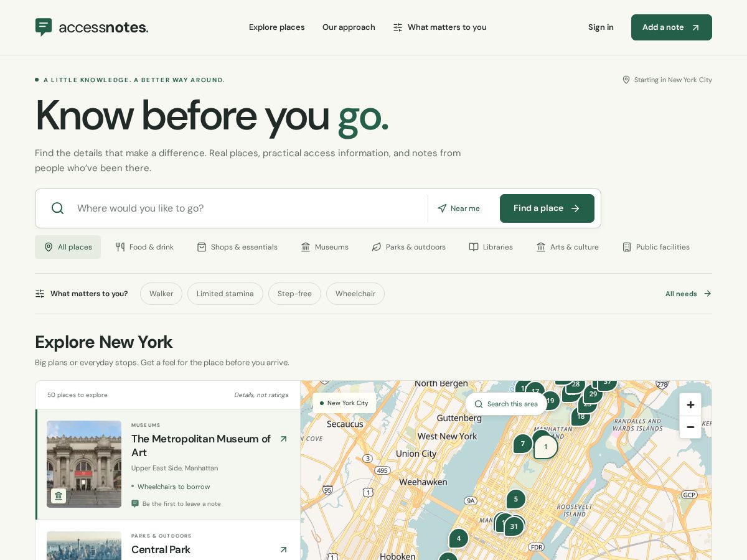Select the All places category tab

[68, 247]
